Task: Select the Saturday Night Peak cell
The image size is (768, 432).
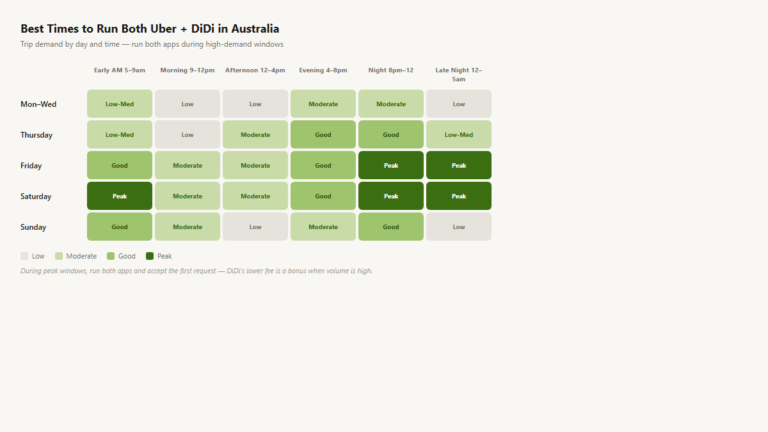Action: pyautogui.click(x=391, y=196)
